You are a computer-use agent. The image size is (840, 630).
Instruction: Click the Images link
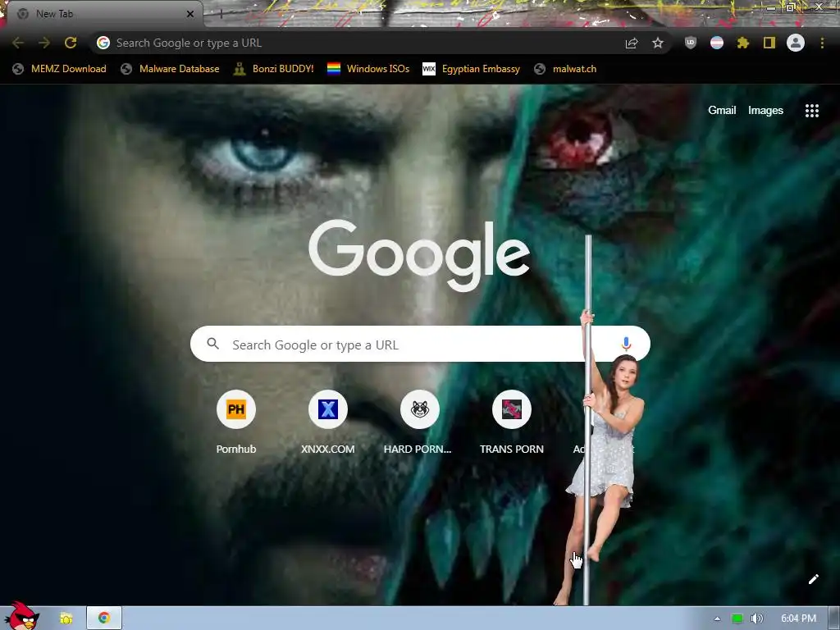(x=765, y=111)
